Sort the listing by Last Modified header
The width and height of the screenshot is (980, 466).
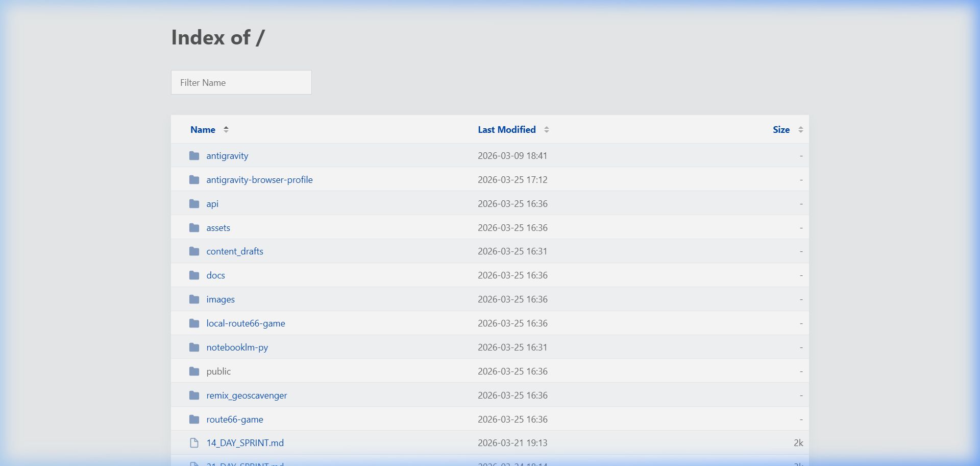506,130
